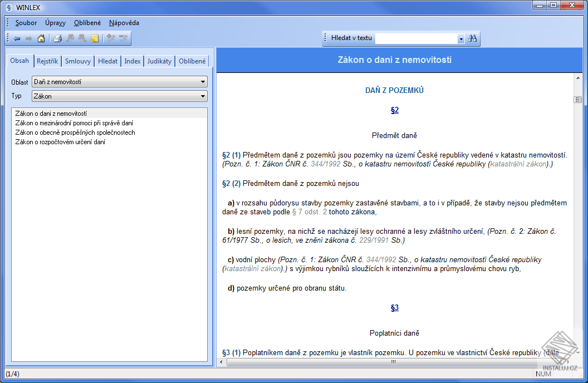Click into the Hledat v textu field
This screenshot has height=383, width=588.
click(x=416, y=38)
